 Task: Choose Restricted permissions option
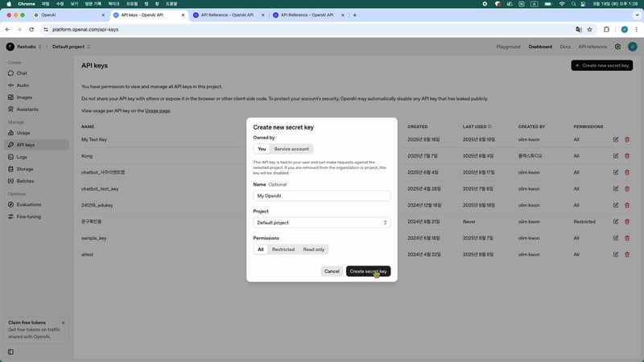[x=283, y=249]
